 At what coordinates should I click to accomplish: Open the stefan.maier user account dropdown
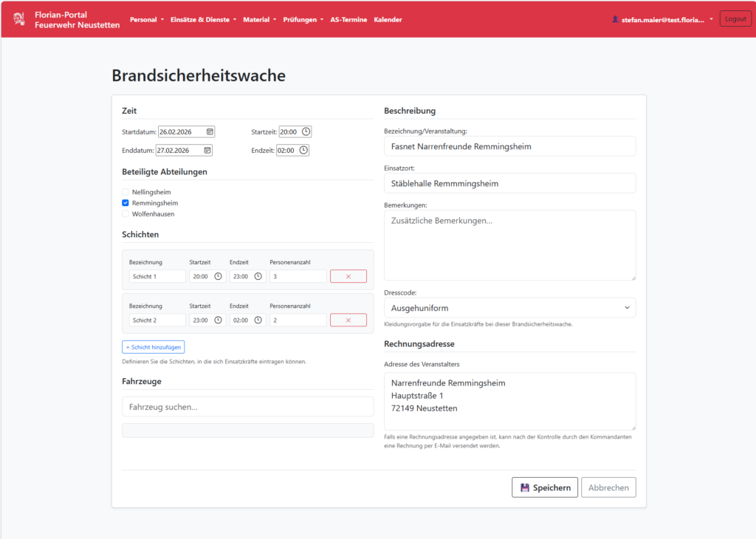(662, 20)
